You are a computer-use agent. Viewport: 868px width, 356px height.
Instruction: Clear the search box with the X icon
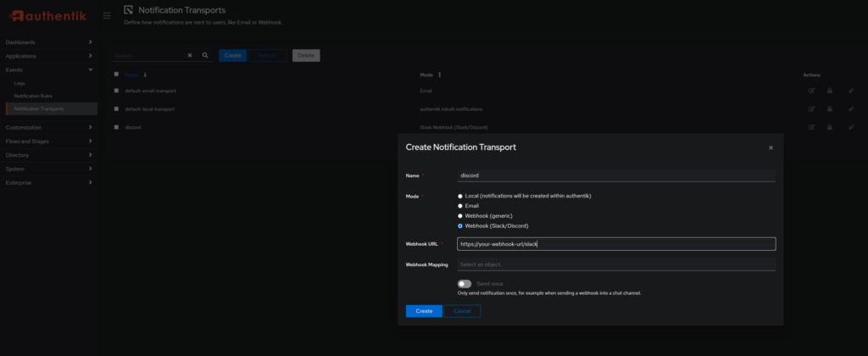[x=190, y=55]
